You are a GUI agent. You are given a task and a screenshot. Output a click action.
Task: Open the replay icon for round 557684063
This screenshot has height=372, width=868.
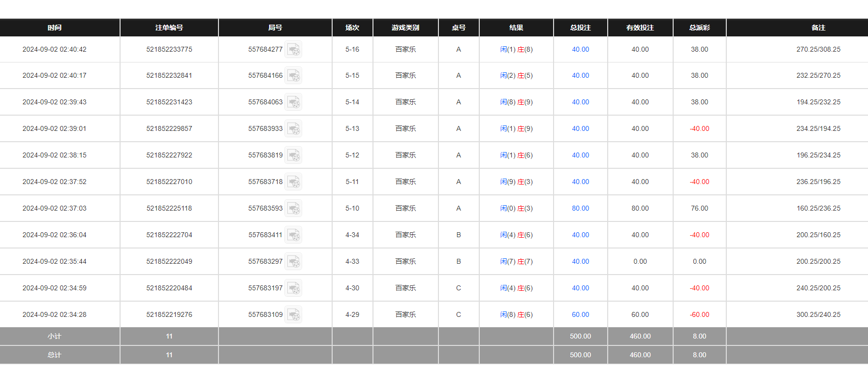point(294,102)
